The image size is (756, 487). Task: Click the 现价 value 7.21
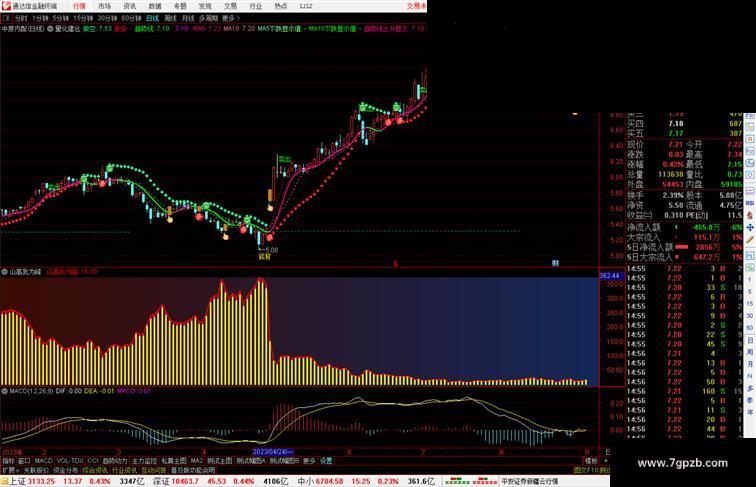(x=675, y=145)
